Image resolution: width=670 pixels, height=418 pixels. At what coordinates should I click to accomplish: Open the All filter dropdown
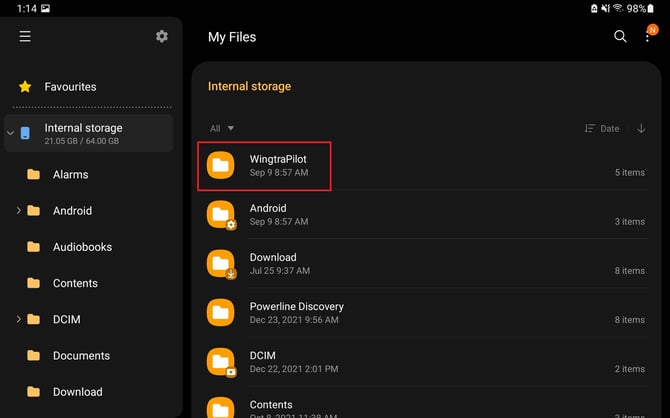tap(222, 128)
